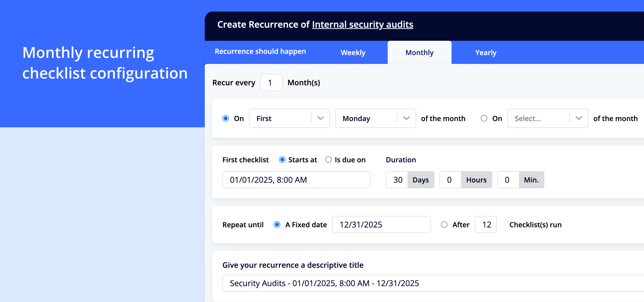Switch to the Yearly tab
The width and height of the screenshot is (644, 302).
(486, 53)
